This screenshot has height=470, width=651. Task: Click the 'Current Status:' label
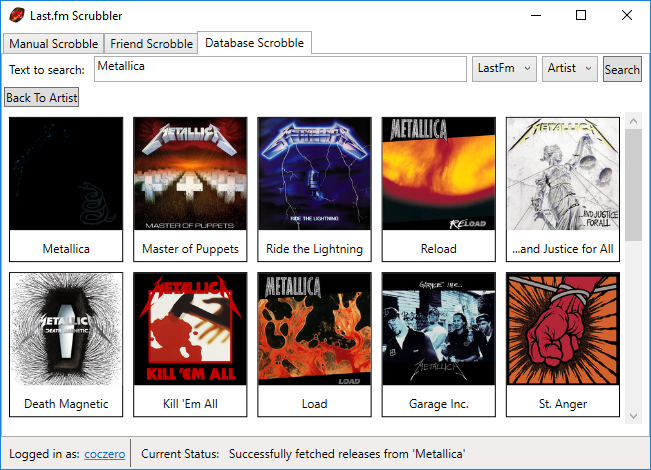click(x=180, y=454)
